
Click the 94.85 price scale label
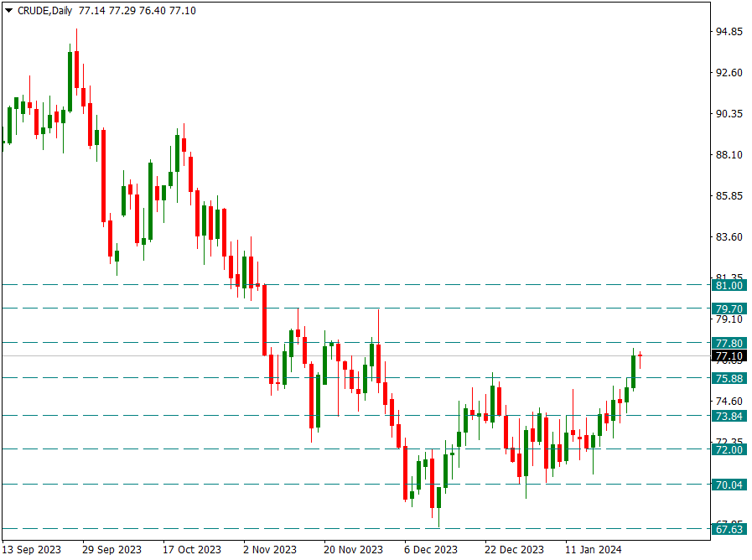(x=729, y=32)
